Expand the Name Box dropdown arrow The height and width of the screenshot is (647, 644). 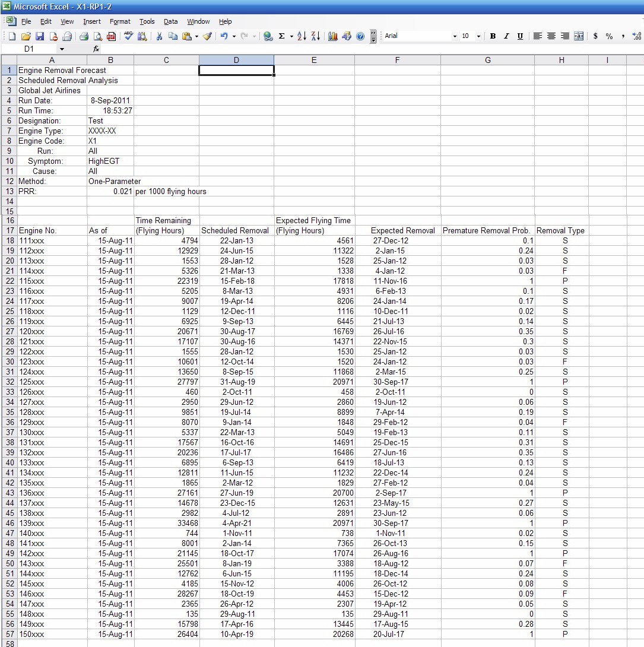[62, 49]
